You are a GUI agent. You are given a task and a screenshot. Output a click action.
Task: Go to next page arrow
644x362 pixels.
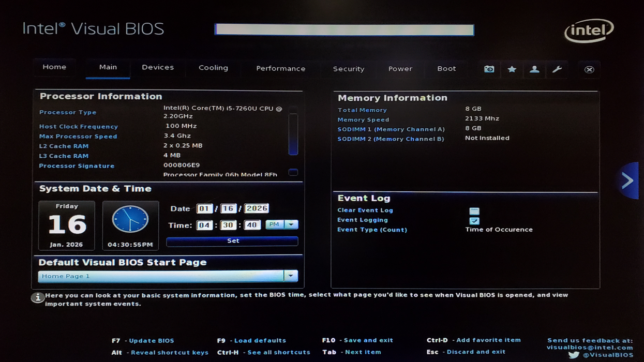627,180
